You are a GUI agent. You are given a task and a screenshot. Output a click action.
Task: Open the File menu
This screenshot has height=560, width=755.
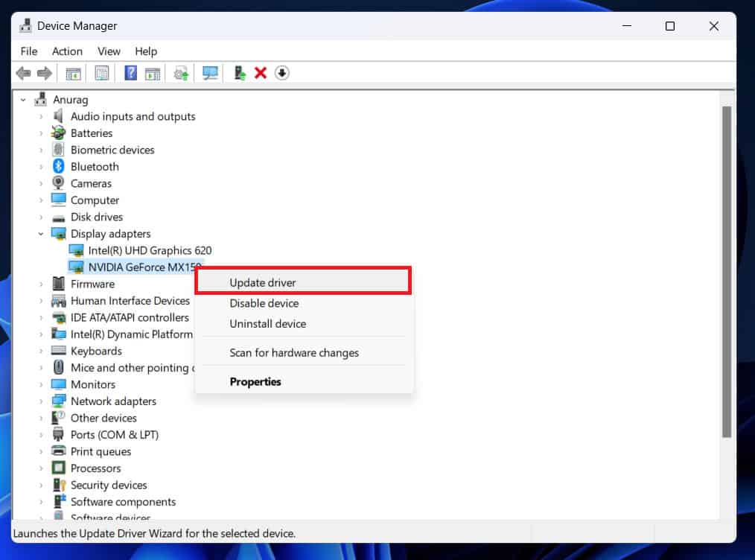(29, 51)
